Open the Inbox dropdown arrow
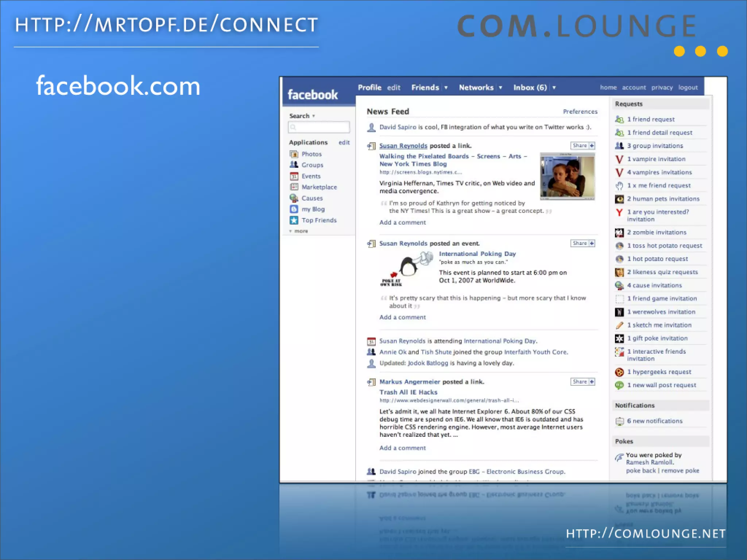This screenshot has height=560, width=747. point(554,87)
